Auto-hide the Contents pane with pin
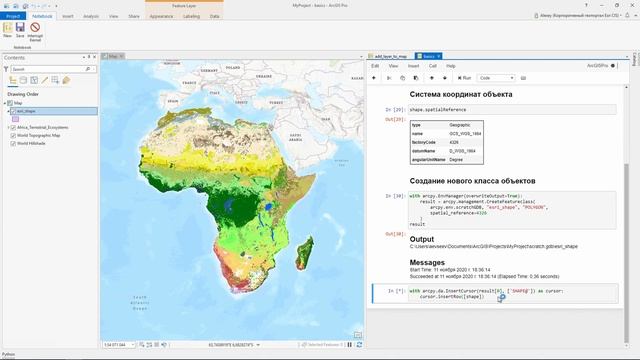 (x=89, y=58)
